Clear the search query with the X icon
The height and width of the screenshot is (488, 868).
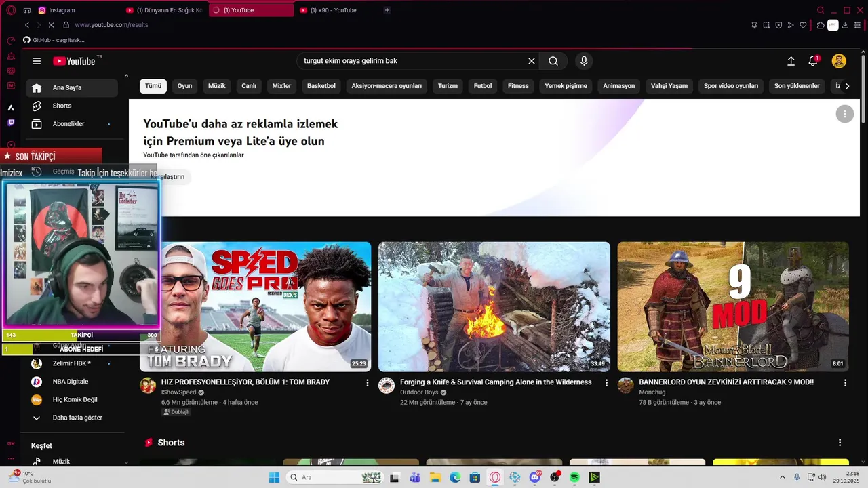pos(532,61)
